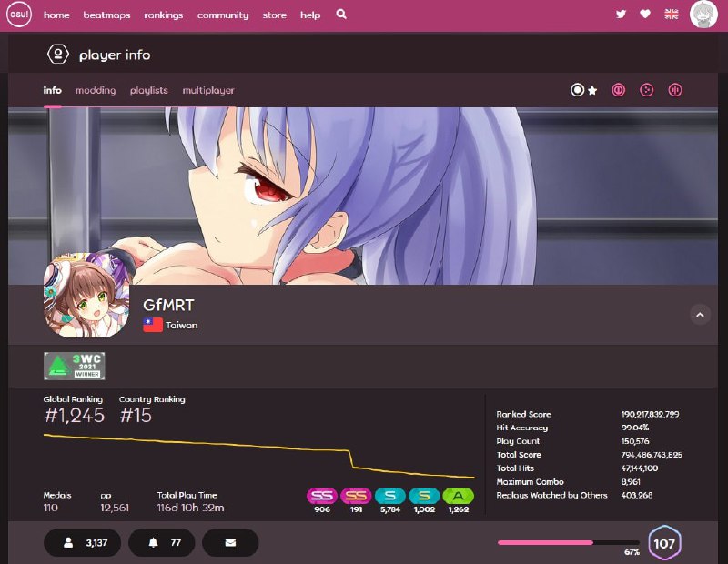Click the gold S rank badge 1,002

(x=424, y=496)
